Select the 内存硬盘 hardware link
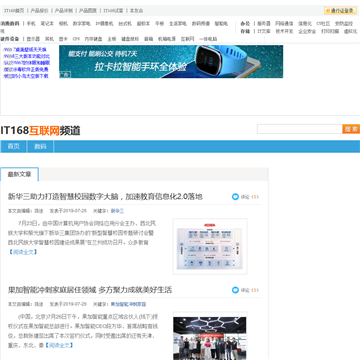This screenshot has height=360, width=360. [x=93, y=39]
